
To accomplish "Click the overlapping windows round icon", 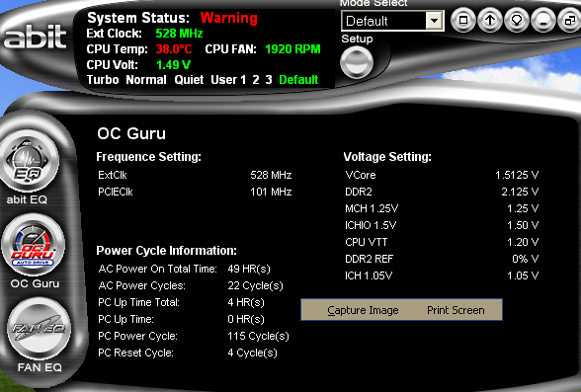I will point(569,20).
